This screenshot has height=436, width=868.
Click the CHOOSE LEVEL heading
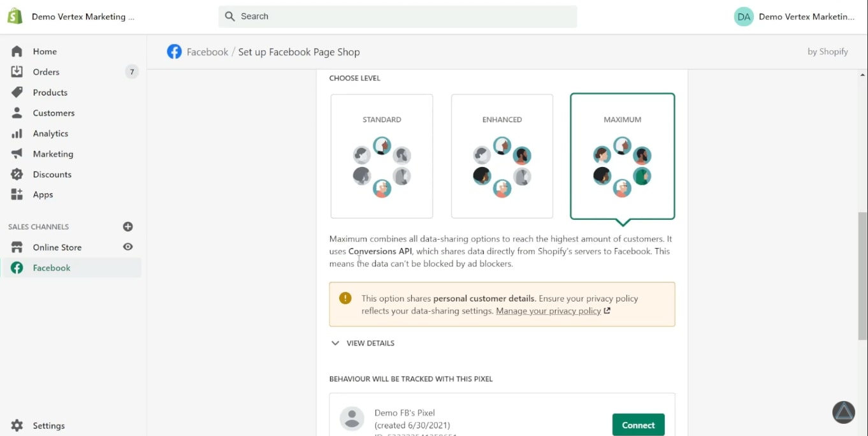click(x=355, y=78)
